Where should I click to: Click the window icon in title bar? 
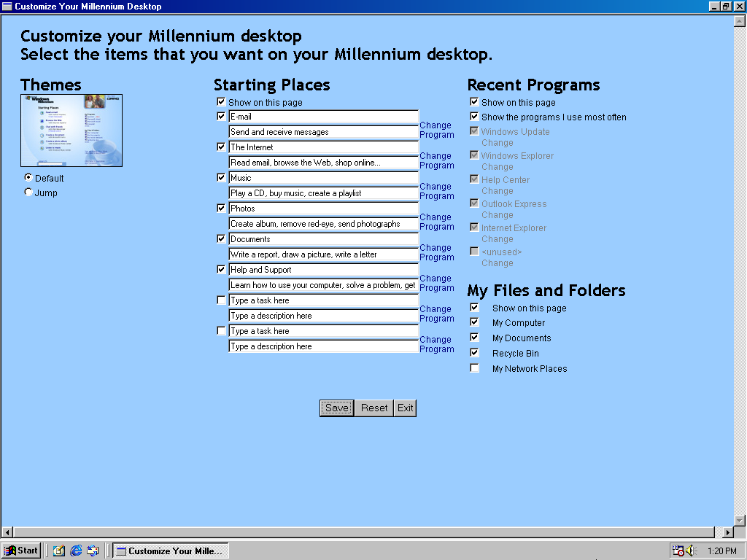click(7, 6)
